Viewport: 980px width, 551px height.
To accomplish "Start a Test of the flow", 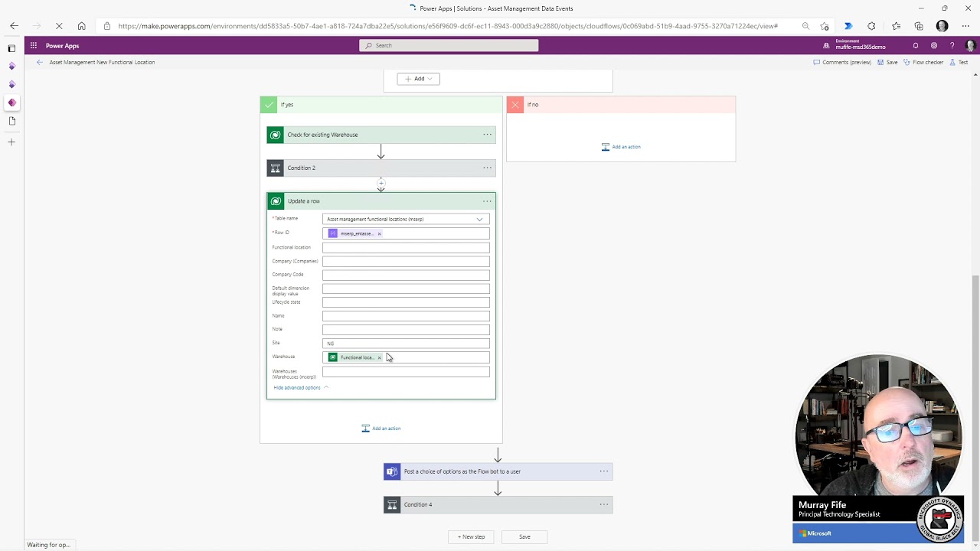I will tap(959, 62).
